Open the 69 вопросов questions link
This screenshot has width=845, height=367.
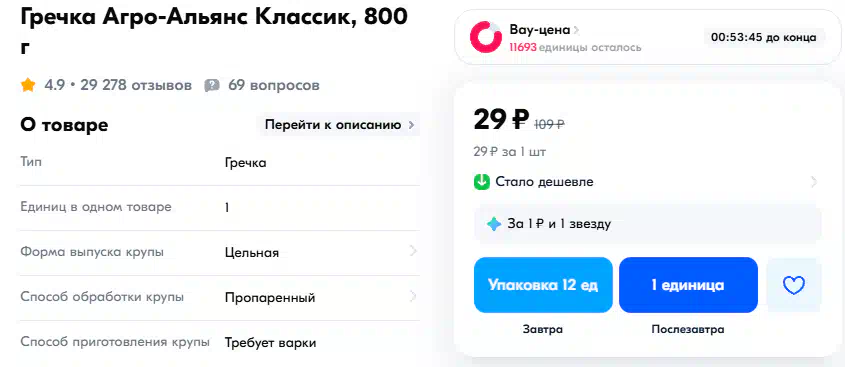(274, 86)
